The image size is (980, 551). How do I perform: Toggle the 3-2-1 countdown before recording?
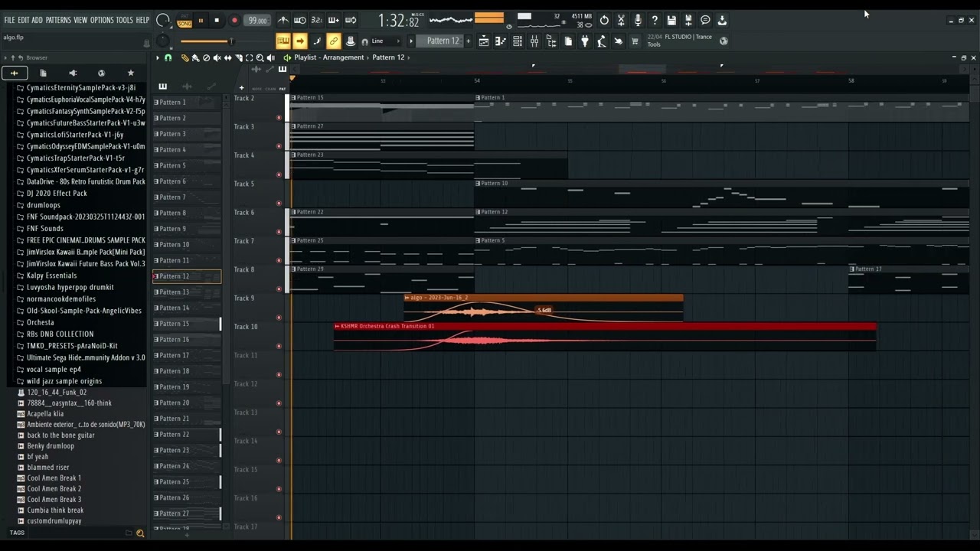click(x=317, y=21)
